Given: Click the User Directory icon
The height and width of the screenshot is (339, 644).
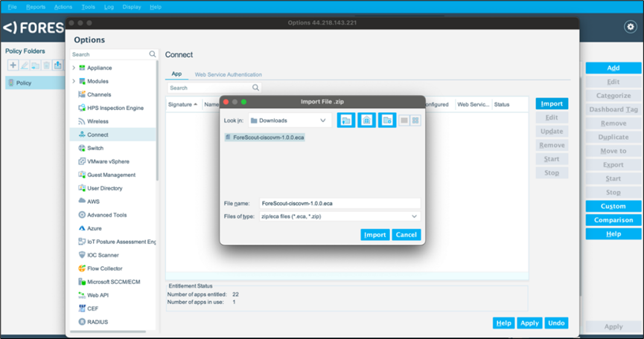Looking at the screenshot, I should 82,188.
